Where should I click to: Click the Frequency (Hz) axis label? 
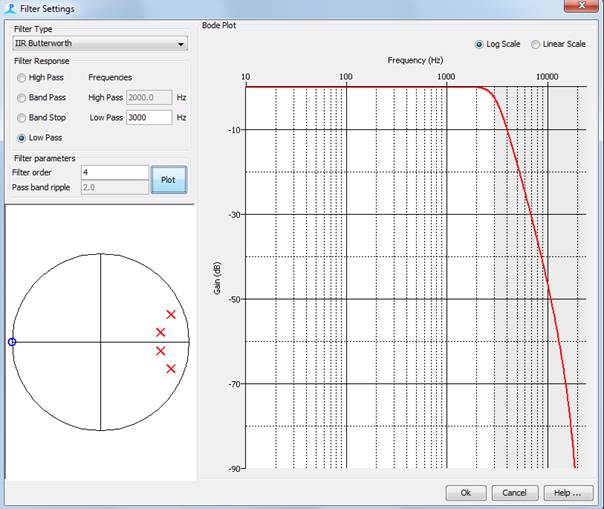(x=415, y=60)
